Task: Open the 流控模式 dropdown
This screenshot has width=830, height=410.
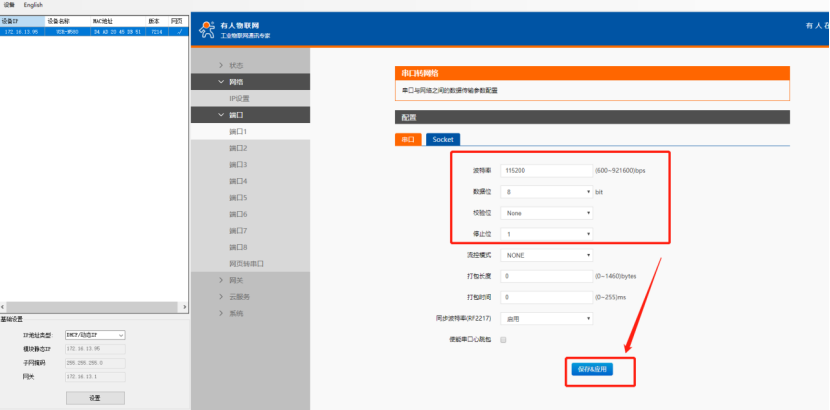Action: pyautogui.click(x=547, y=255)
